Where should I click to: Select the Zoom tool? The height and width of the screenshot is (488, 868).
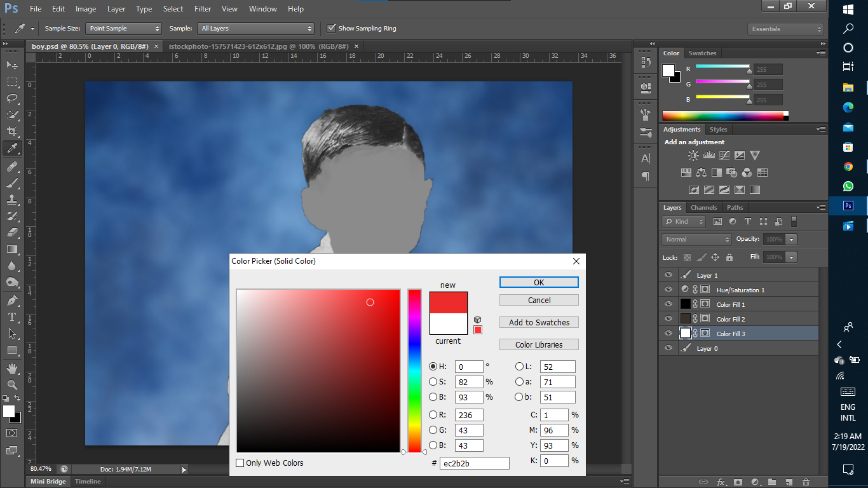click(11, 384)
